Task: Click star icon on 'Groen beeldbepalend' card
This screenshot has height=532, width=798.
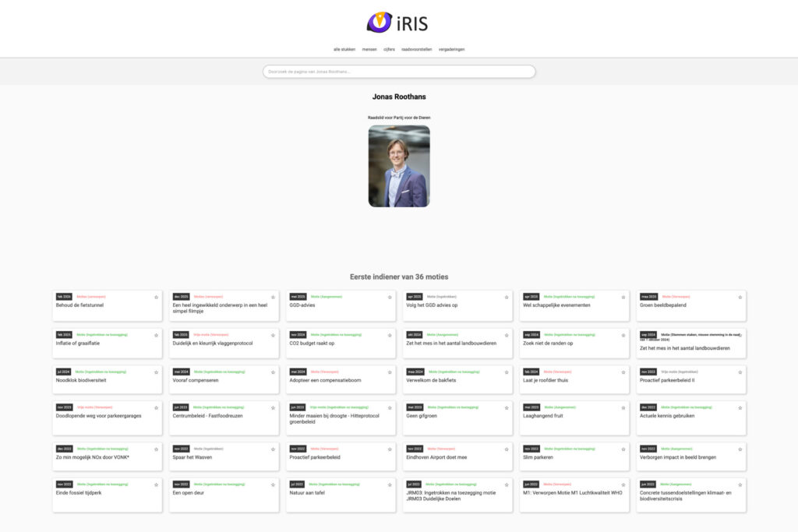Action: 740,297
